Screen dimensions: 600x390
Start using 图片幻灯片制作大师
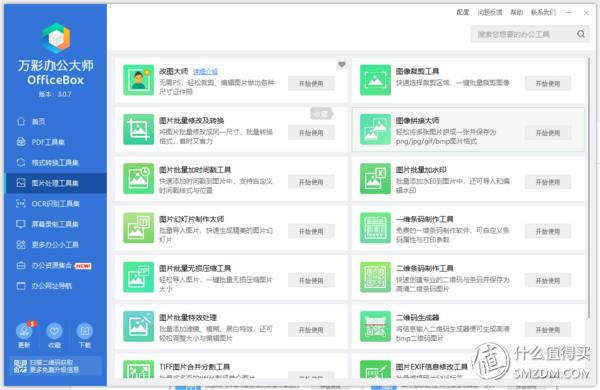(311, 232)
